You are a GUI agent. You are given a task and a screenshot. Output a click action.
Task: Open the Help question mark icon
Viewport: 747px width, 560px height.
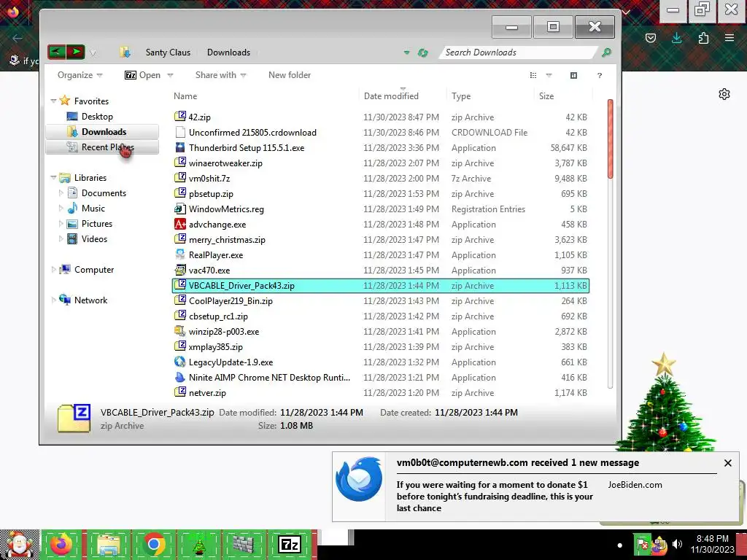[600, 75]
